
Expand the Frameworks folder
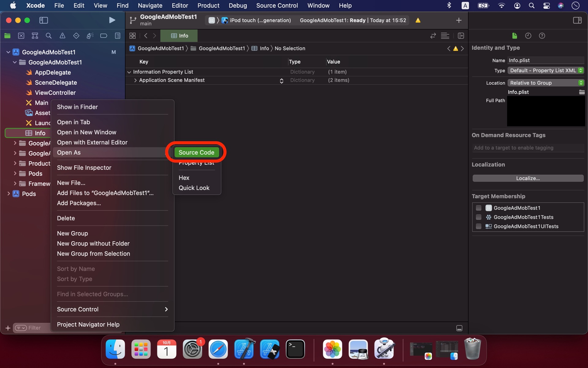(15, 184)
